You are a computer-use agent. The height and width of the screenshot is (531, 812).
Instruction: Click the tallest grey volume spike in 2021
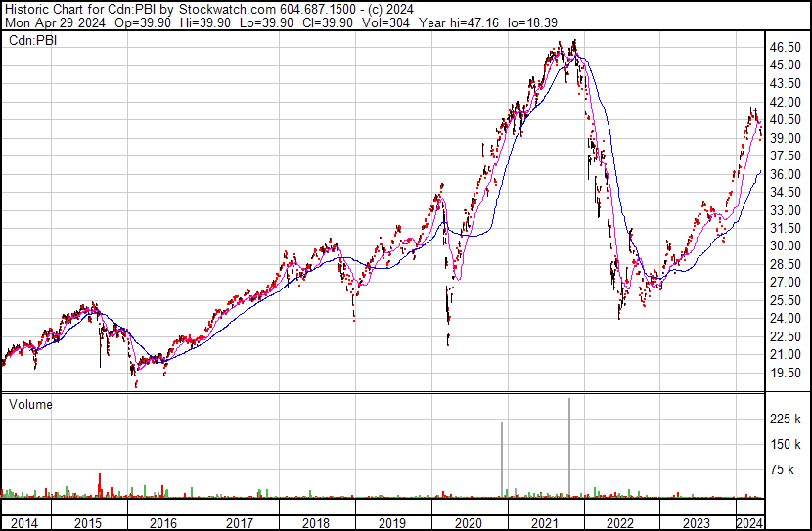click(x=569, y=448)
